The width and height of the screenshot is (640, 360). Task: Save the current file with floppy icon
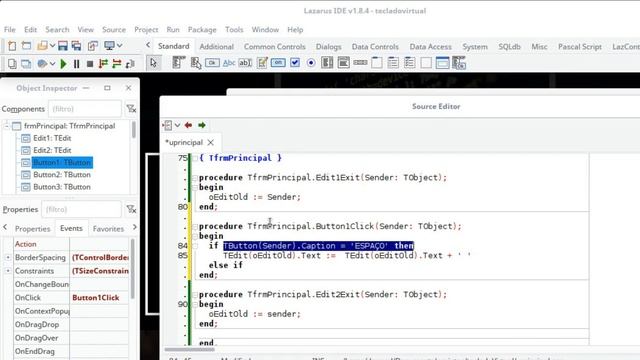pyautogui.click(x=62, y=46)
